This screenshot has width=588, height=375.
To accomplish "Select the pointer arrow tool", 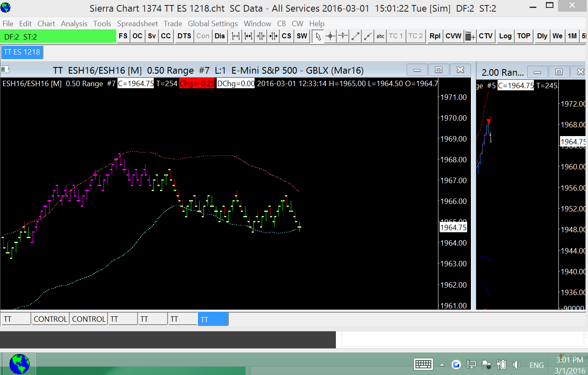I will click(x=318, y=36).
